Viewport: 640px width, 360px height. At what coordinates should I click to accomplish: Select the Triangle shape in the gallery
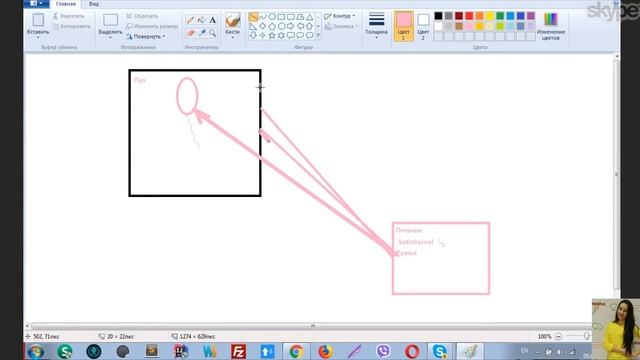coord(309,17)
